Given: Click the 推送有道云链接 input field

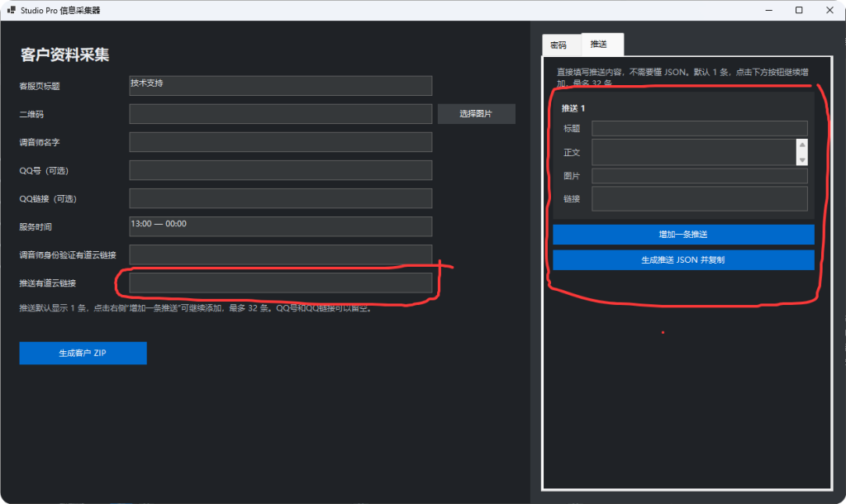Looking at the screenshot, I should [x=281, y=283].
